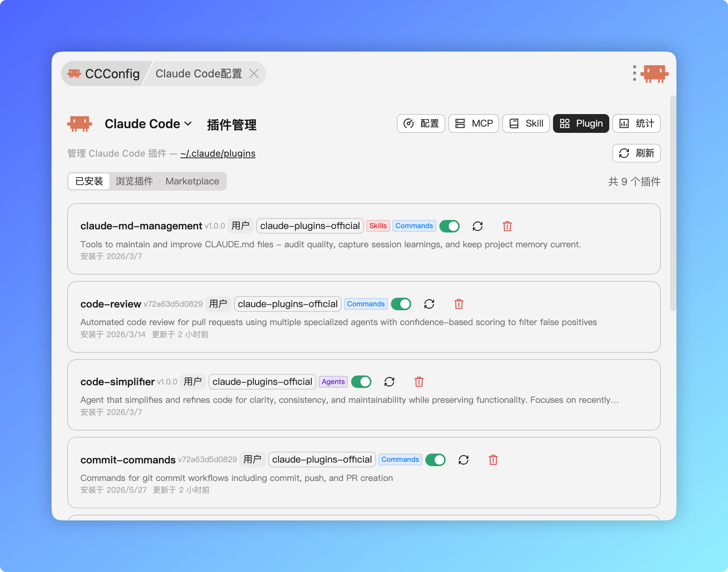Image resolution: width=728 pixels, height=572 pixels.
Task: Click claude-plugins-official tag on commit-commands
Action: [x=322, y=459]
